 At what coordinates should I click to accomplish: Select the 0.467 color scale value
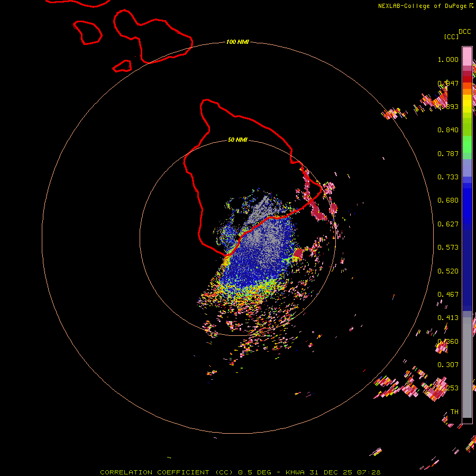click(448, 295)
